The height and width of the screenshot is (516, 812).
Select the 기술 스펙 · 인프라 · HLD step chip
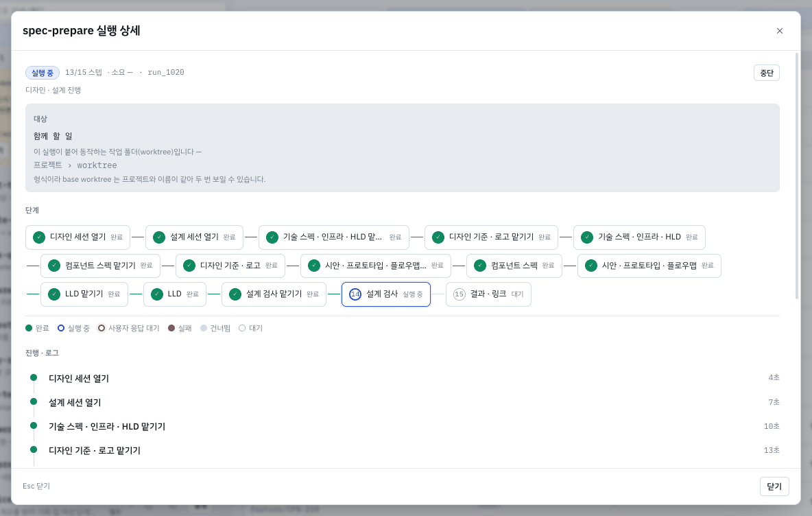pyautogui.click(x=639, y=237)
